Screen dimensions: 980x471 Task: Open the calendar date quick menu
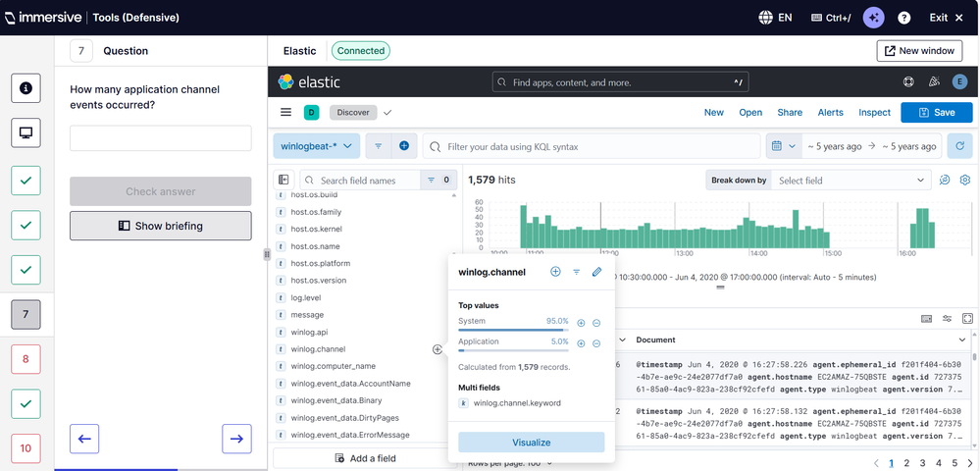point(782,146)
